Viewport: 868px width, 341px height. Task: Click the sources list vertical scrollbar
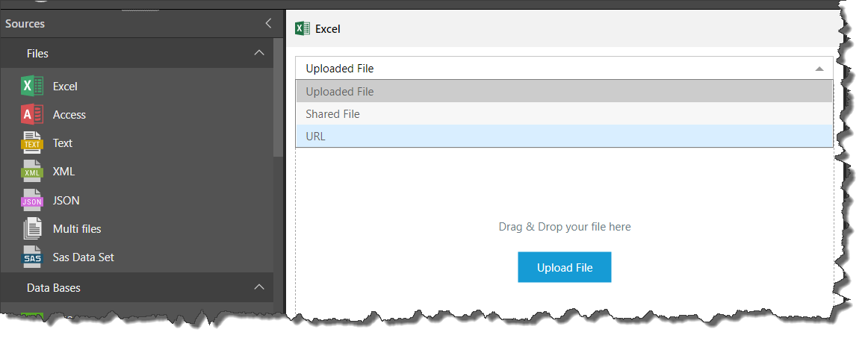pyautogui.click(x=279, y=97)
